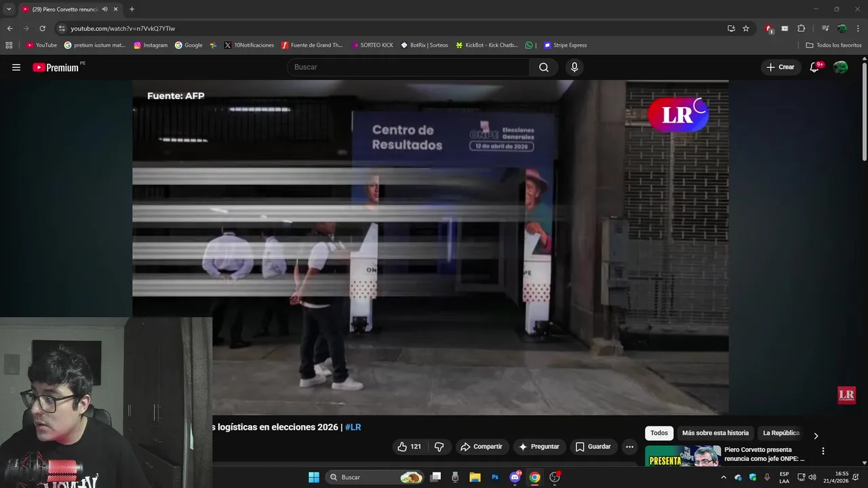Open the 10Notificaciones bookmark
This screenshot has height=488, width=868.
(249, 45)
